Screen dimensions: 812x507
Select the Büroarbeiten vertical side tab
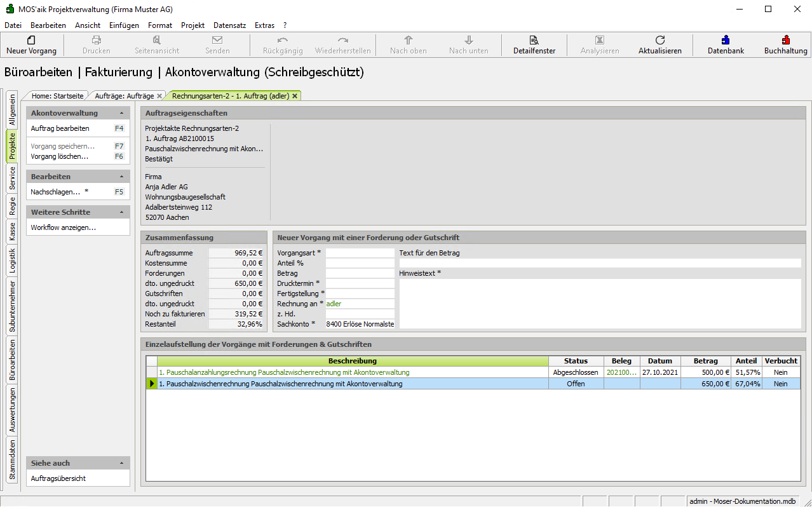tap(12, 360)
